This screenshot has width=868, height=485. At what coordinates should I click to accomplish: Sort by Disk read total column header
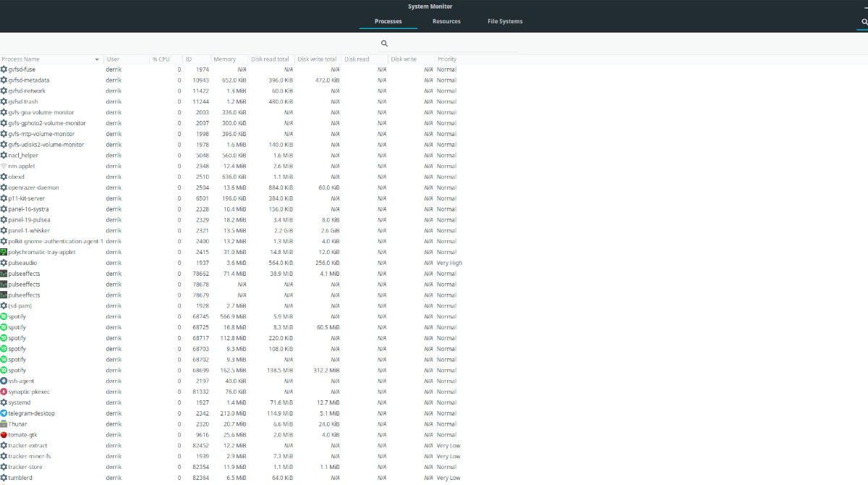[x=271, y=59]
